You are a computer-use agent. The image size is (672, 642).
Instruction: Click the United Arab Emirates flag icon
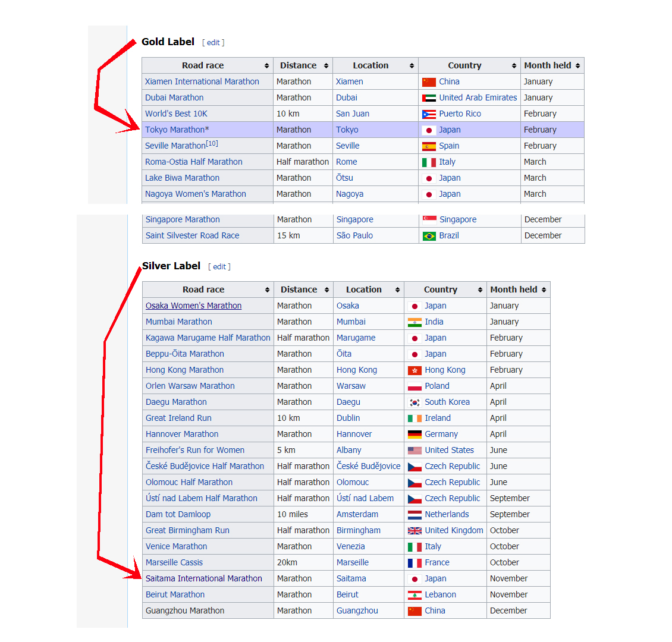pyautogui.click(x=429, y=98)
